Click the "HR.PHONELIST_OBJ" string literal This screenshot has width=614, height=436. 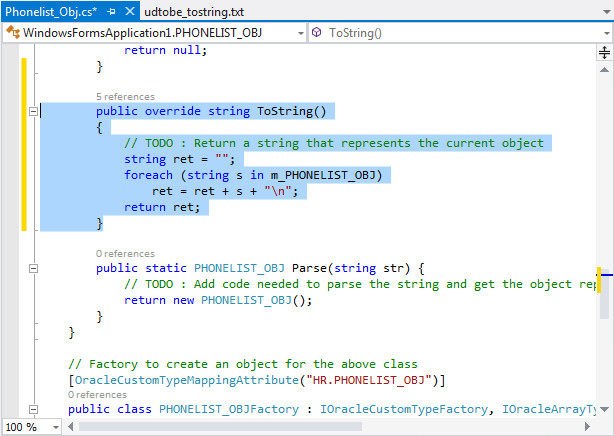[x=368, y=380]
